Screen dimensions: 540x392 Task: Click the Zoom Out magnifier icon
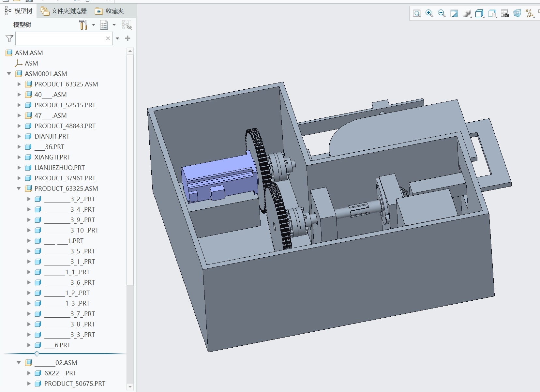click(x=442, y=13)
